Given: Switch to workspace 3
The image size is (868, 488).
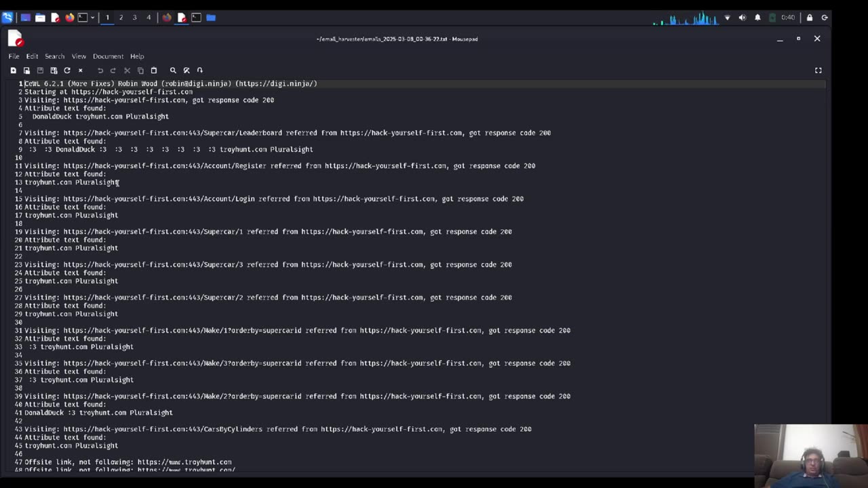Looking at the screenshot, I should (135, 18).
